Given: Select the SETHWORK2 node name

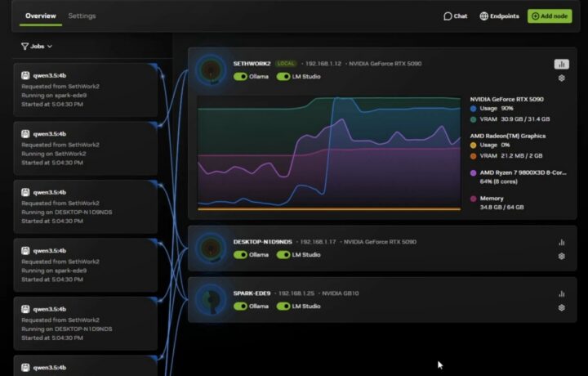Looking at the screenshot, I should (252, 64).
